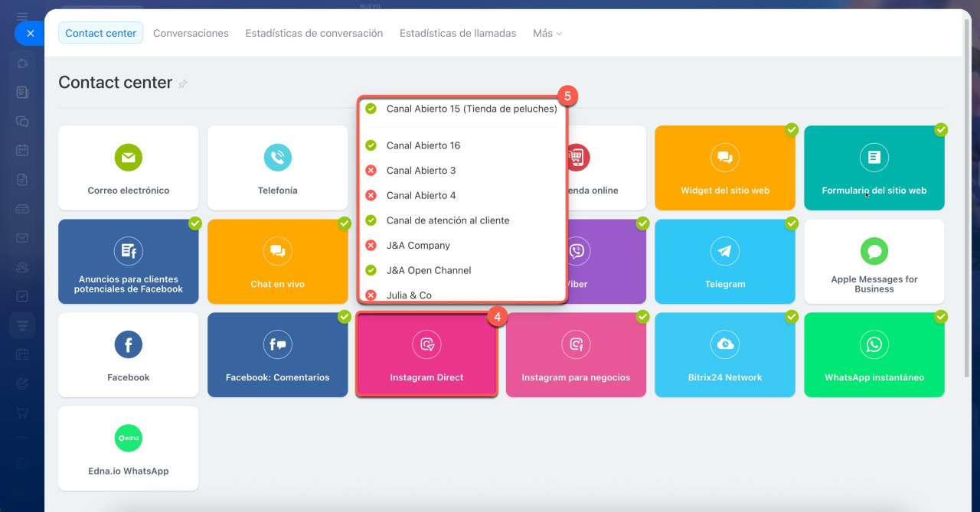Viewport: 980px width, 512px height.
Task: Open Apple Messages for Business tile
Action: (874, 262)
